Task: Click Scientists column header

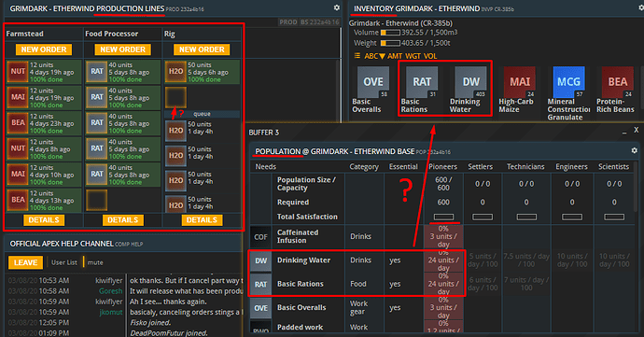Action: click(x=613, y=166)
